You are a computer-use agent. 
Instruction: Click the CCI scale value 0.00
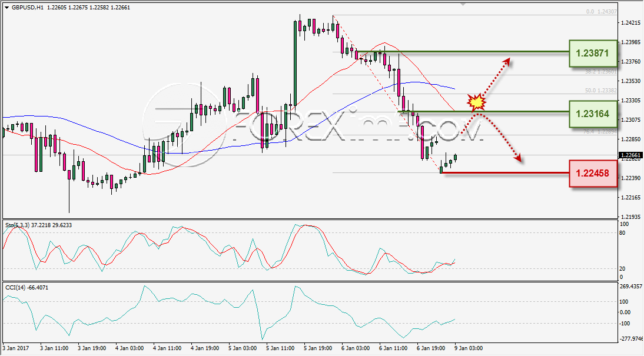(625, 312)
